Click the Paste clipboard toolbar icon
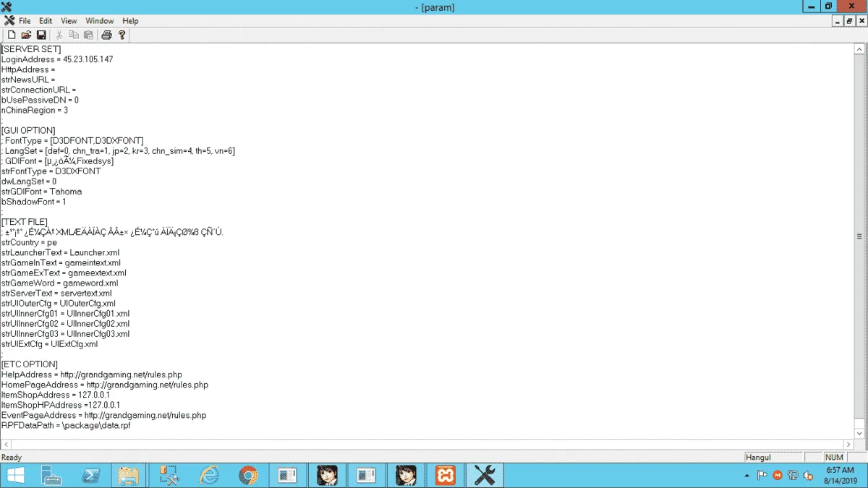Screen dimensions: 868x488 tap(88, 35)
